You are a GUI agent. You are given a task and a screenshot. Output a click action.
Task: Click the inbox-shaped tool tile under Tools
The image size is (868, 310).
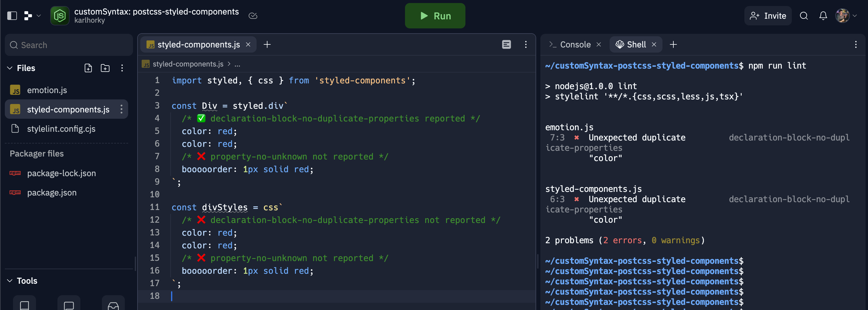[113, 303]
